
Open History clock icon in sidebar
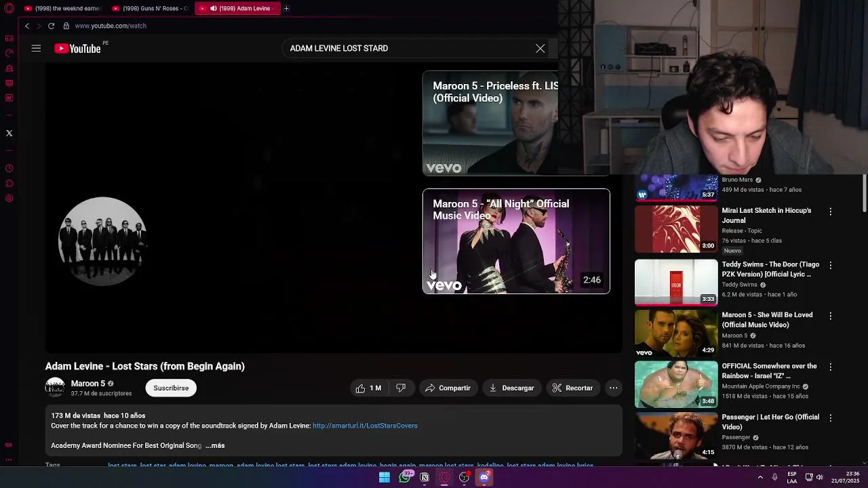[x=9, y=168]
